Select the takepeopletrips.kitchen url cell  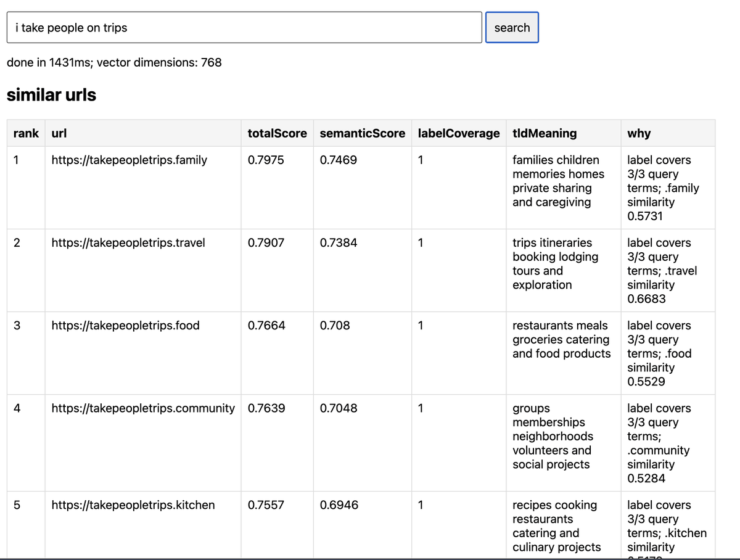point(143,525)
